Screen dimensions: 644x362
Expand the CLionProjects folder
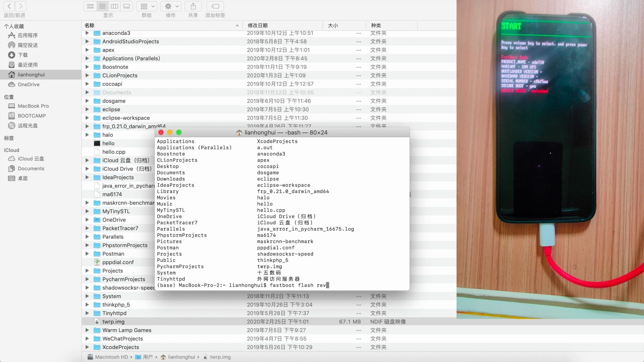pos(87,75)
